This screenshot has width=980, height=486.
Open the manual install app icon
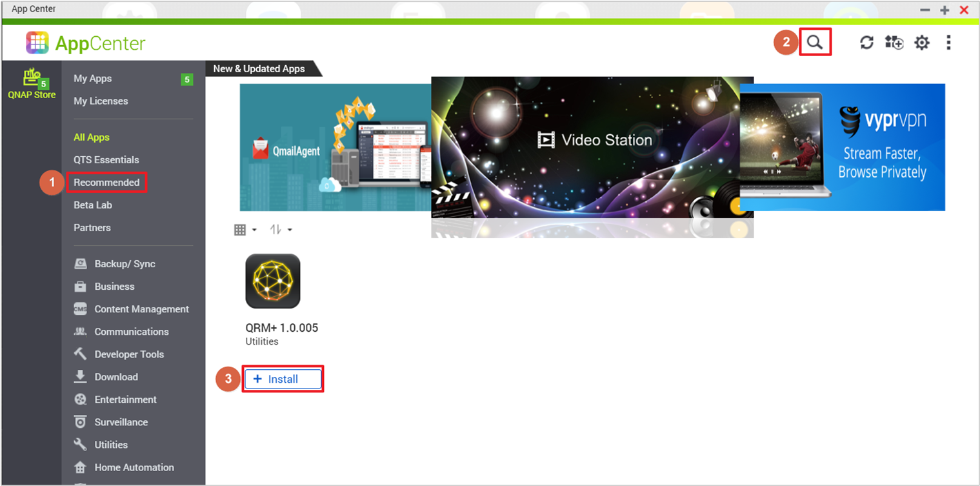[894, 43]
